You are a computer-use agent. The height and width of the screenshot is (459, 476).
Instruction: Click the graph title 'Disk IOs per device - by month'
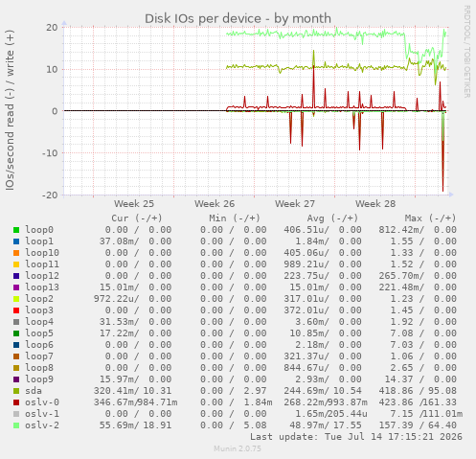pos(238,19)
